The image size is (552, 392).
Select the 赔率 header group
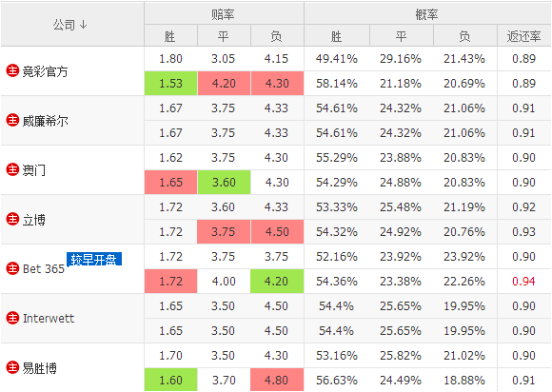pyautogui.click(x=224, y=13)
